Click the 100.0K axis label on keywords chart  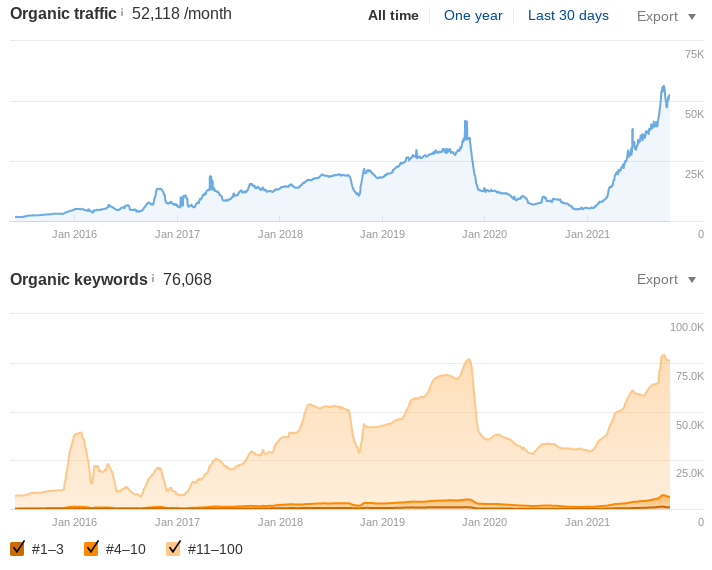pos(687,327)
